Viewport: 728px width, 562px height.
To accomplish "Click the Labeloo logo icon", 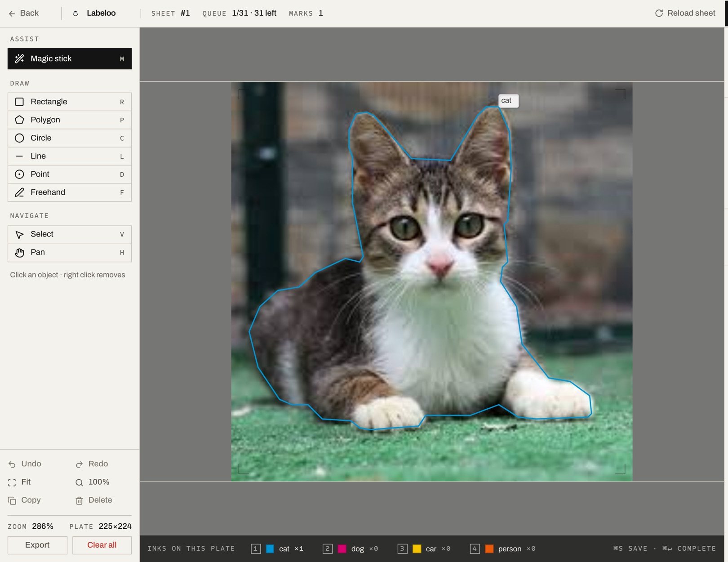I will click(75, 13).
